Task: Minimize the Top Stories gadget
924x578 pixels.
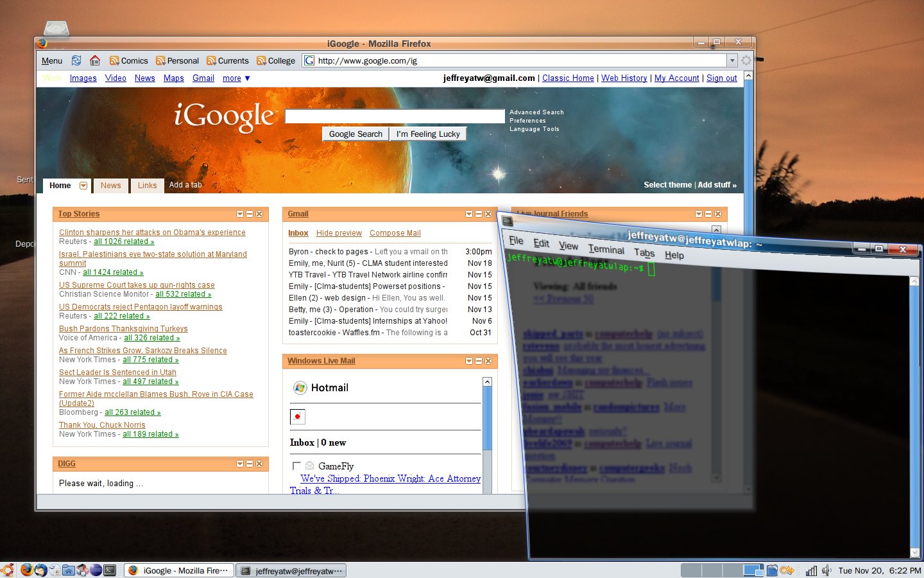Action: pos(250,214)
